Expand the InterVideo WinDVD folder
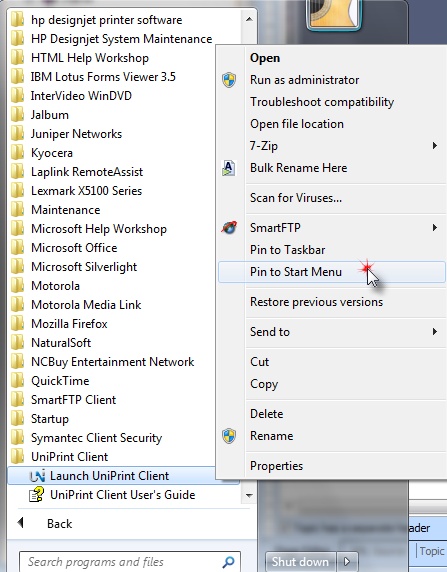The image size is (447, 572). (81, 96)
